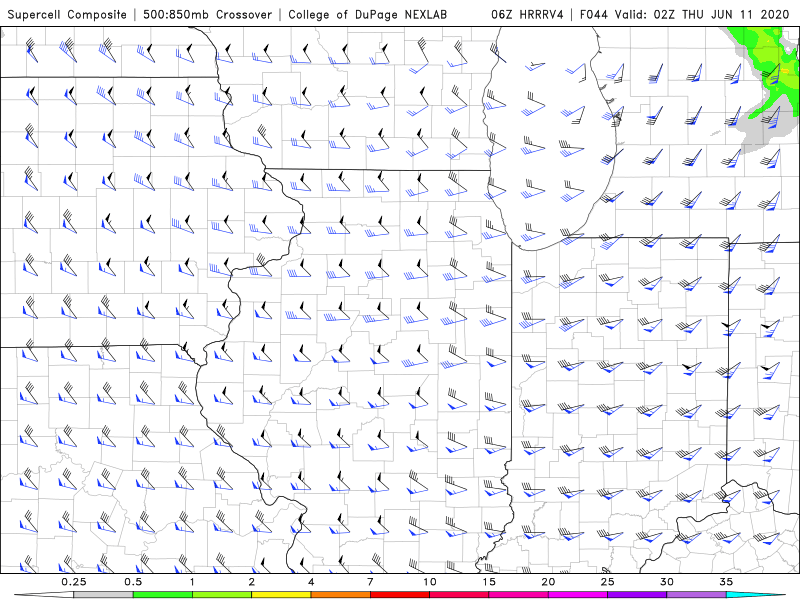Choose the yellow swatch between 2 and 4
The height and width of the screenshot is (600, 800).
pos(281,595)
